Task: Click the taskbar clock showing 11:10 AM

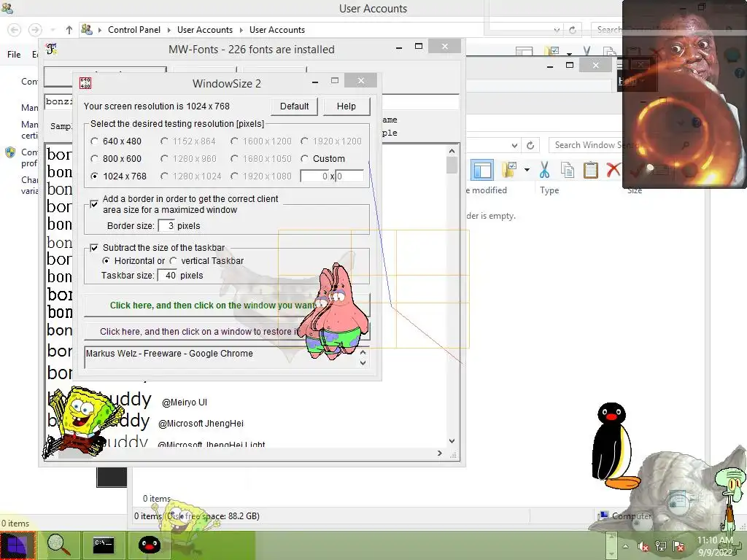Action: coord(715,546)
